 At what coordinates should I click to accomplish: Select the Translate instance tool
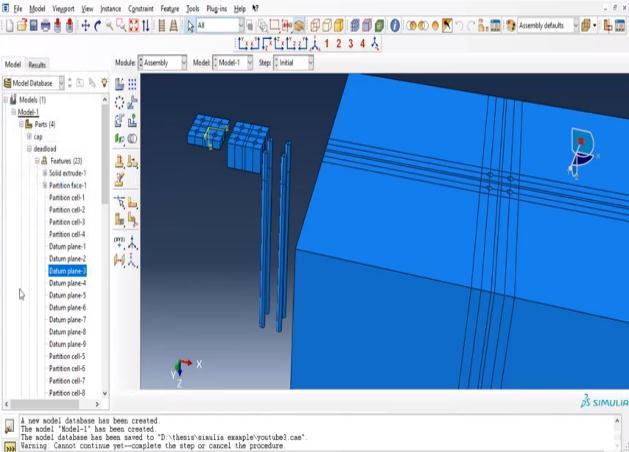tap(132, 102)
